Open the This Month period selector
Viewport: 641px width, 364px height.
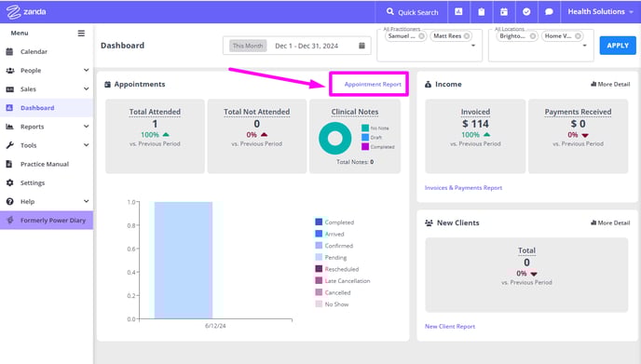[x=248, y=46]
